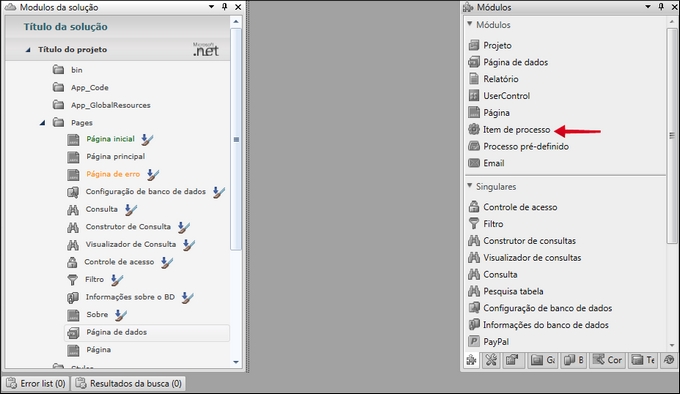Open the bin folder
Image resolution: width=680 pixels, height=394 pixels.
(68, 70)
